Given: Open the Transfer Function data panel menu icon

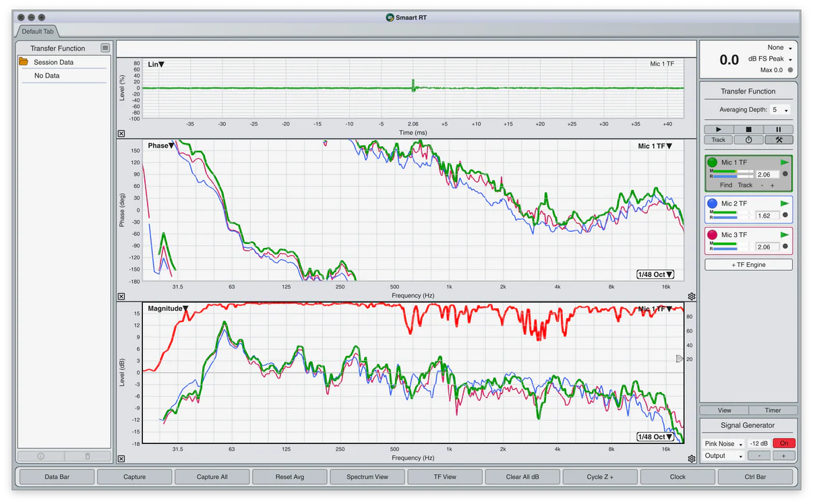Looking at the screenshot, I should click(105, 48).
